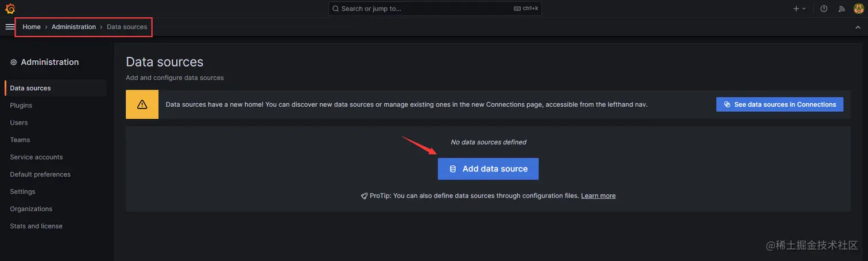Click the plus icon in top bar
Image resolution: width=868 pixels, height=261 pixels.
[796, 9]
